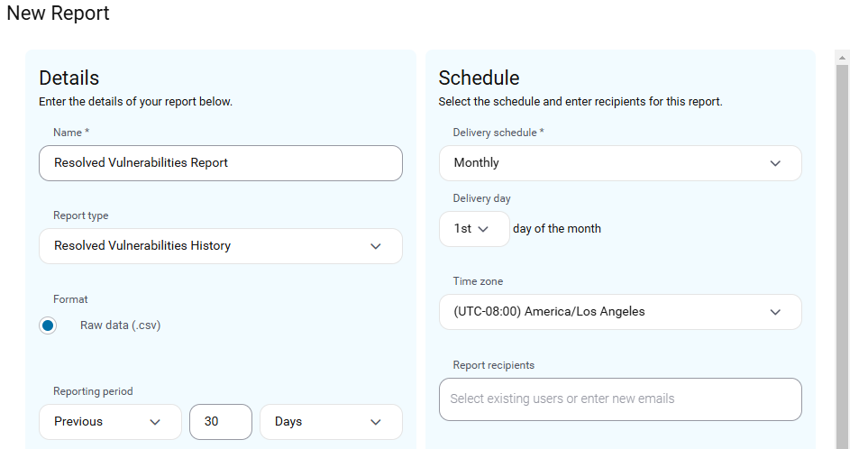The image size is (868, 449).
Task: Click the chevron arrow in Time zone field
Action: pos(775,312)
